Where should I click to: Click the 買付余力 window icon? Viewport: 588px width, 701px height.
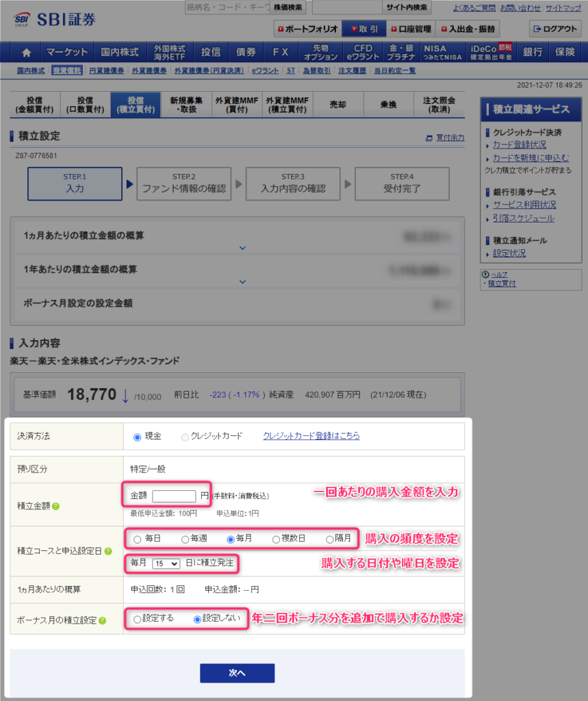[429, 138]
